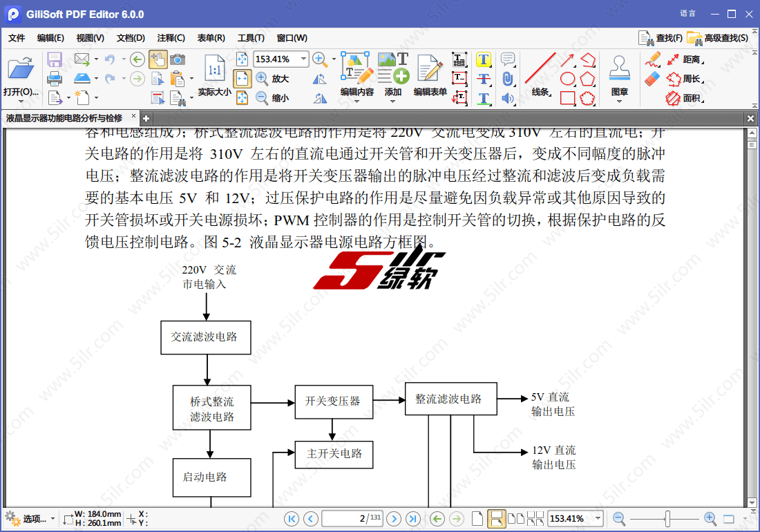Click the save floppy disk icon

tap(55, 59)
